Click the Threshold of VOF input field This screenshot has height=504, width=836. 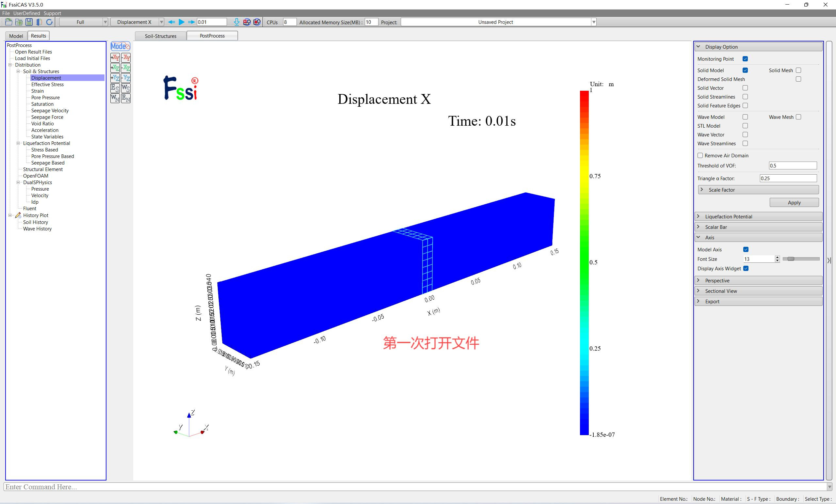point(793,165)
